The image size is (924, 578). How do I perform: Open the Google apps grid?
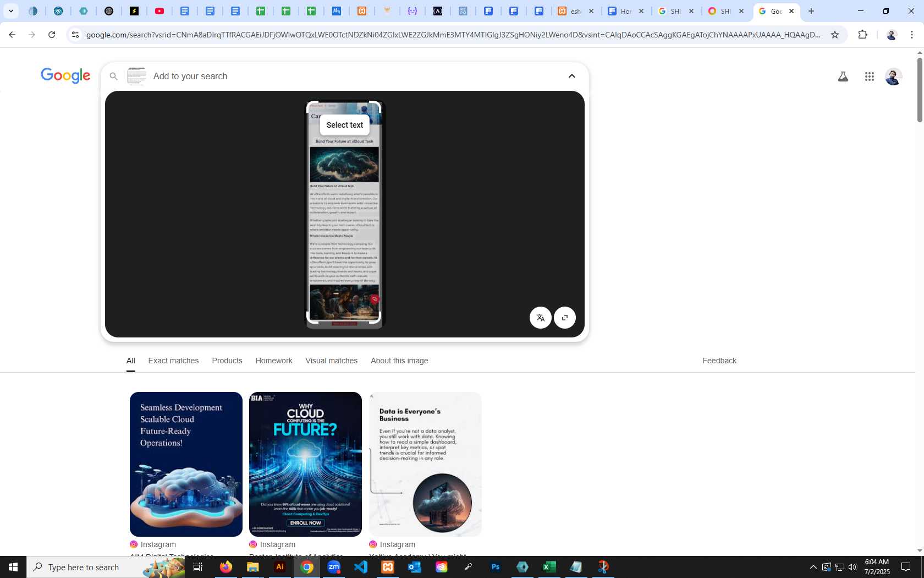870,77
